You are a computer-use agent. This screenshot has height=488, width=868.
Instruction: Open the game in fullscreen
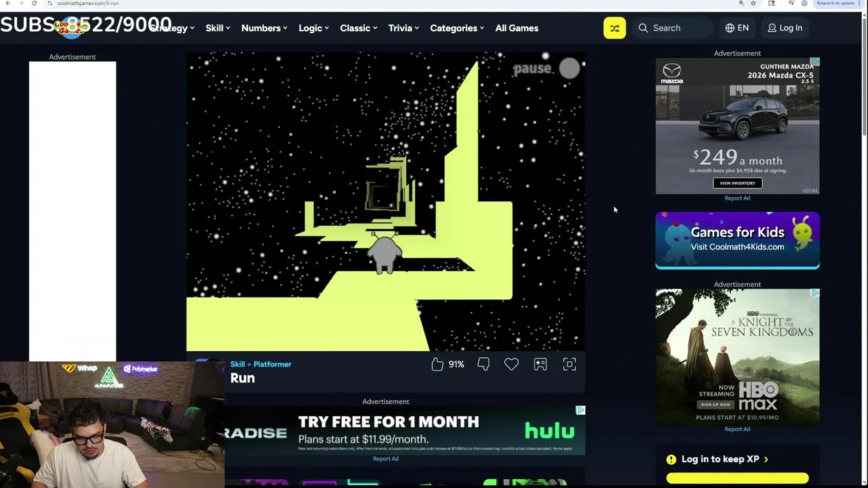(x=570, y=365)
